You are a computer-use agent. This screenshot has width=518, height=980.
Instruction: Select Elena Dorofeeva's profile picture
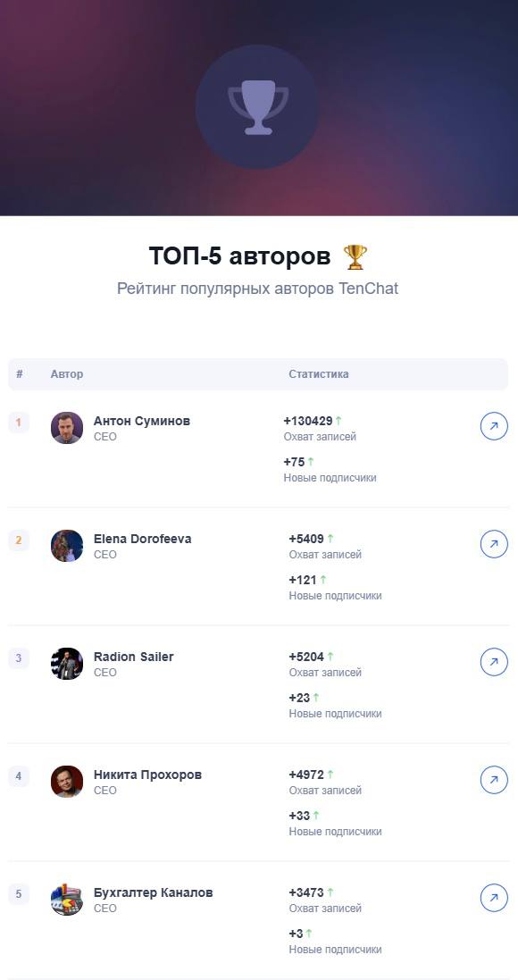coord(67,544)
